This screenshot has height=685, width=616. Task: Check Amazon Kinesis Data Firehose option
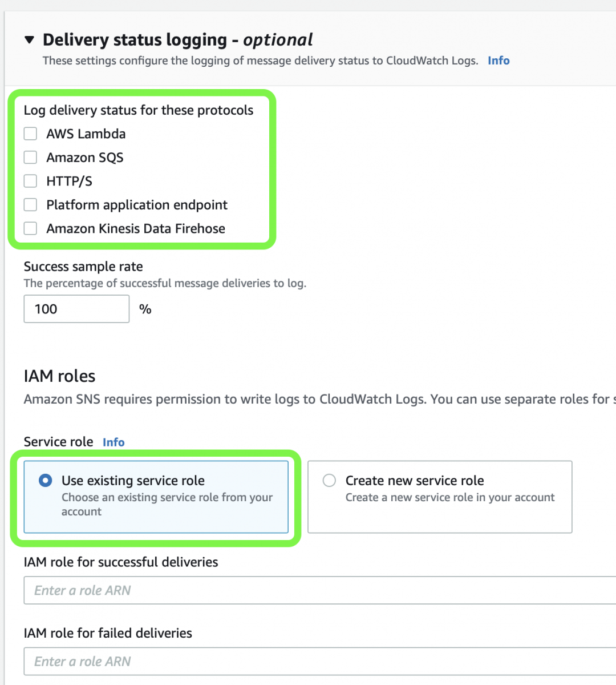tap(30, 228)
